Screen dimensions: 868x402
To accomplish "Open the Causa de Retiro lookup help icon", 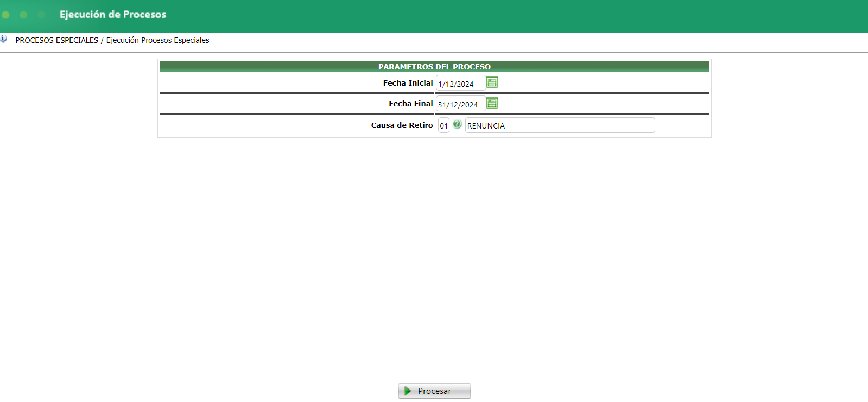I will point(457,124).
